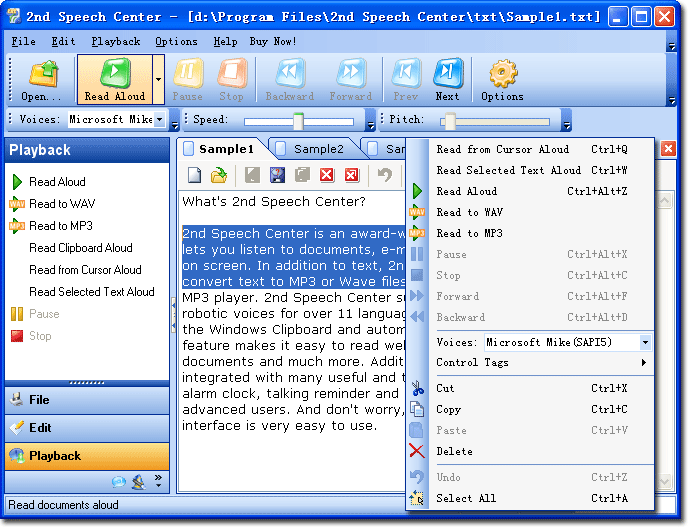Click Read to WAV in Playback panel
Image resolution: width=690 pixels, height=530 pixels.
pyautogui.click(x=62, y=204)
